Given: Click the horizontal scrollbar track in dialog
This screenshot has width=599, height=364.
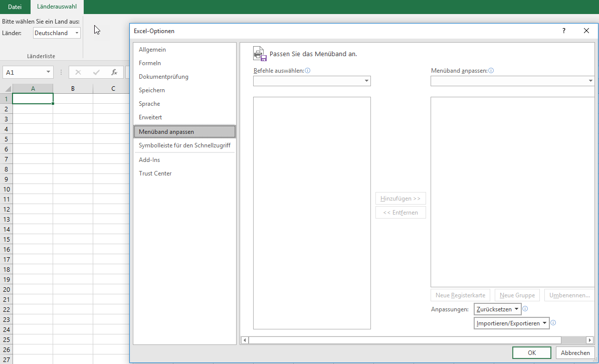Looking at the screenshot, I should coord(573,340).
